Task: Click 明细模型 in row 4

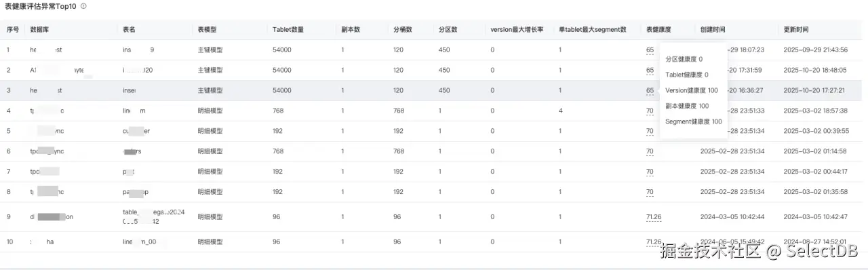Action: click(210, 111)
